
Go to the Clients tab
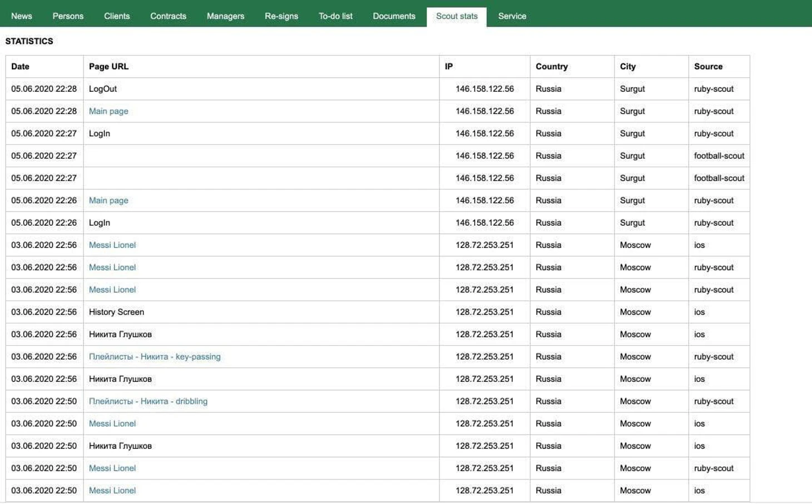(x=117, y=16)
